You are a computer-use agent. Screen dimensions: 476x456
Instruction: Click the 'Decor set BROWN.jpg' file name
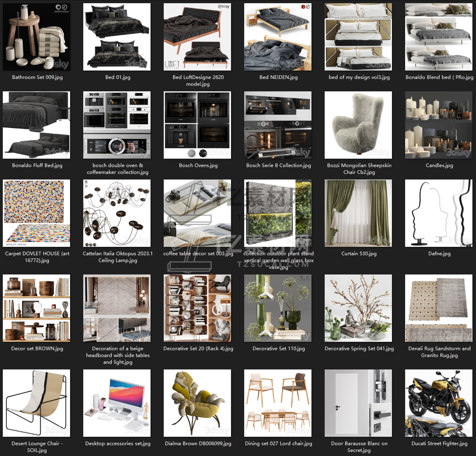37,349
